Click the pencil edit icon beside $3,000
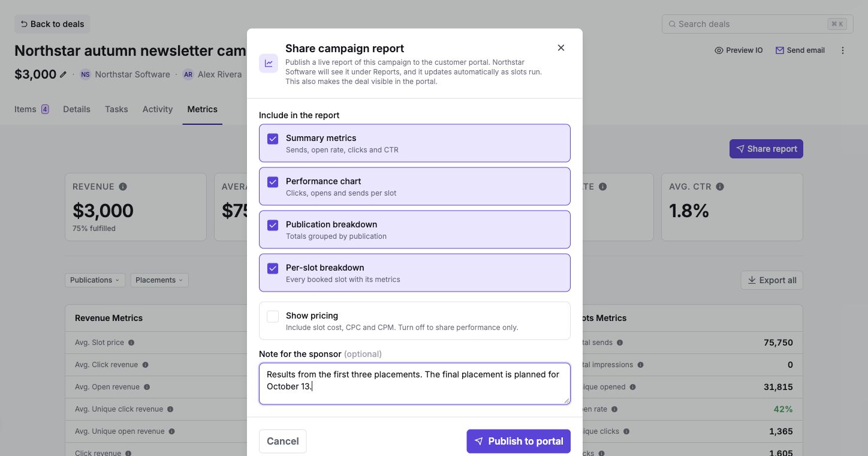The image size is (868, 456). 64,74
